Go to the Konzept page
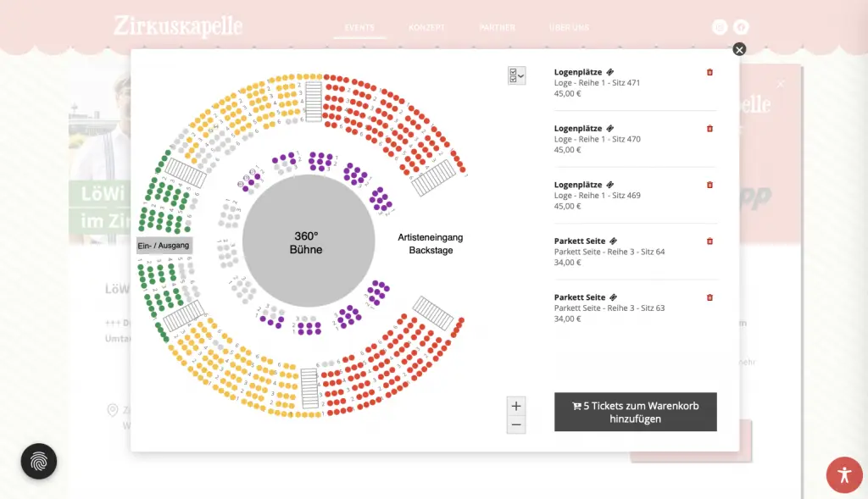 (x=426, y=28)
